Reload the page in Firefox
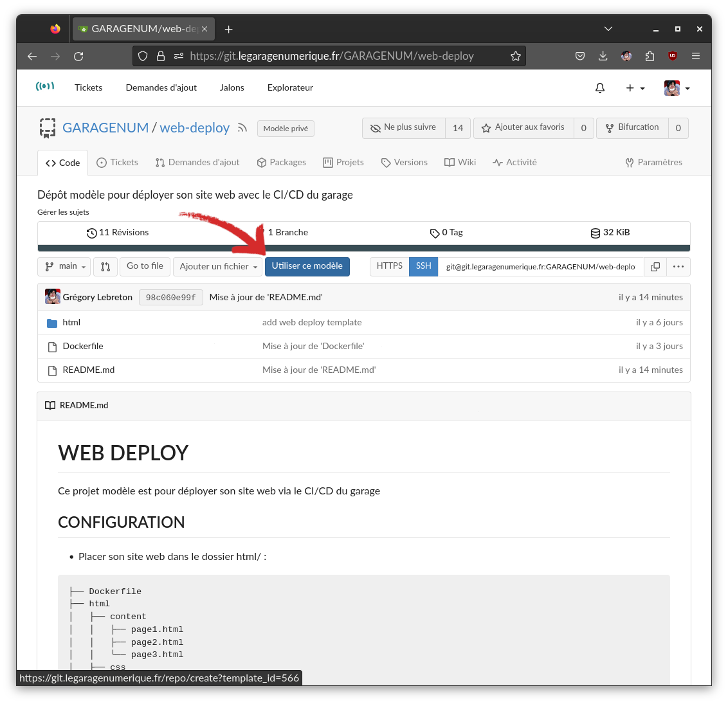 (x=78, y=56)
